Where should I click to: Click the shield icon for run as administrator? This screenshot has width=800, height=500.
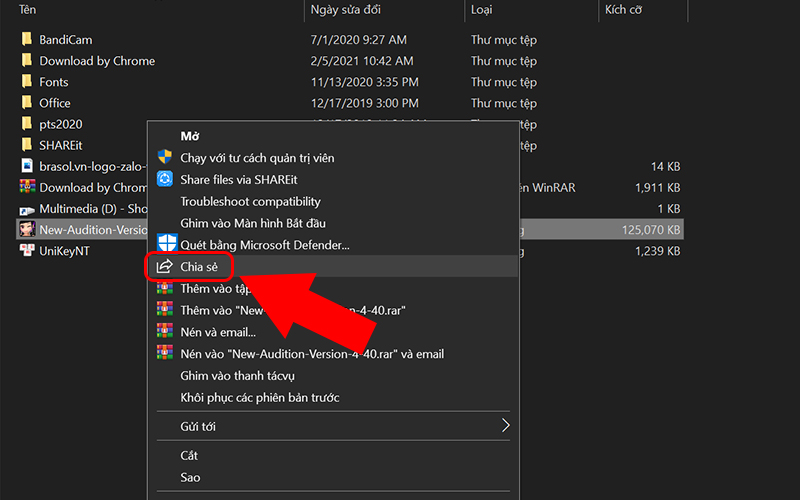165,157
